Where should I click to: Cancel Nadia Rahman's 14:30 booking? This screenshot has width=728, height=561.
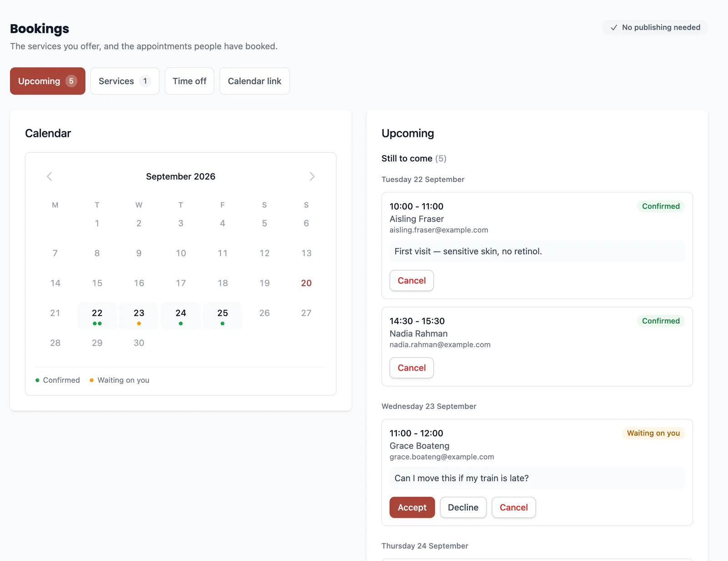pos(412,368)
